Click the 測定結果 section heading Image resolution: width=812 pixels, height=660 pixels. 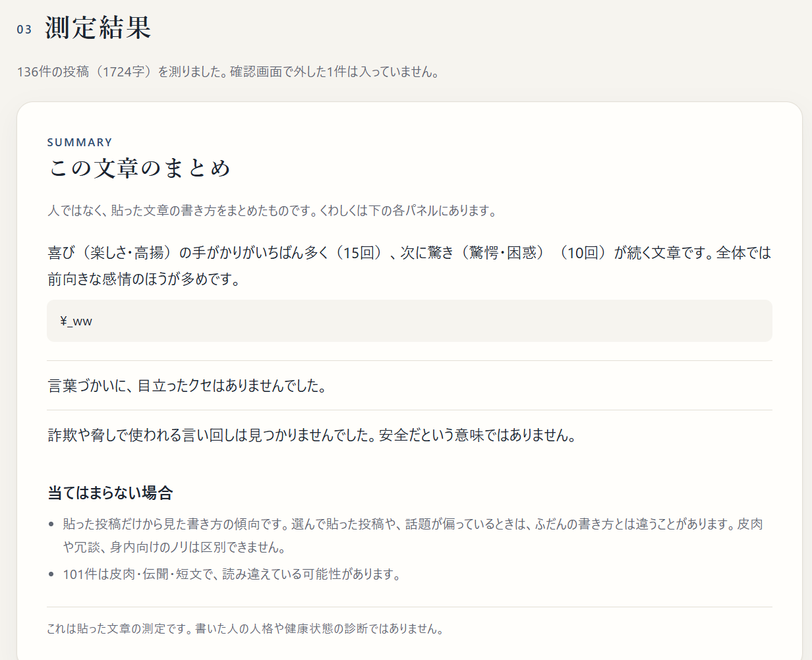(x=98, y=28)
